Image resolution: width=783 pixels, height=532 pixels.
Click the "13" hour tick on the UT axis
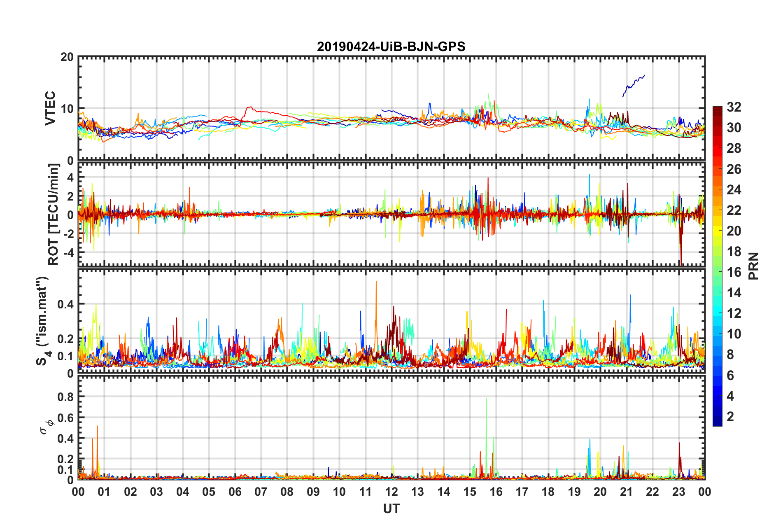417,492
